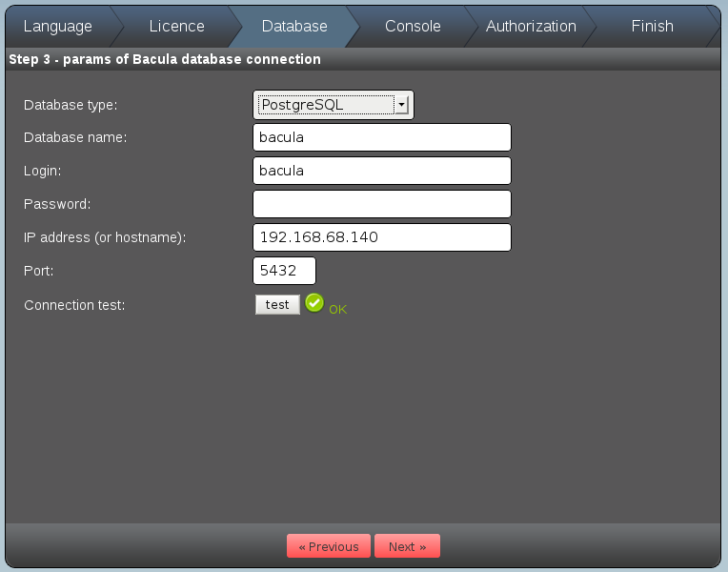Click the Step 3 params heading text
The height and width of the screenshot is (572, 728).
[165, 59]
